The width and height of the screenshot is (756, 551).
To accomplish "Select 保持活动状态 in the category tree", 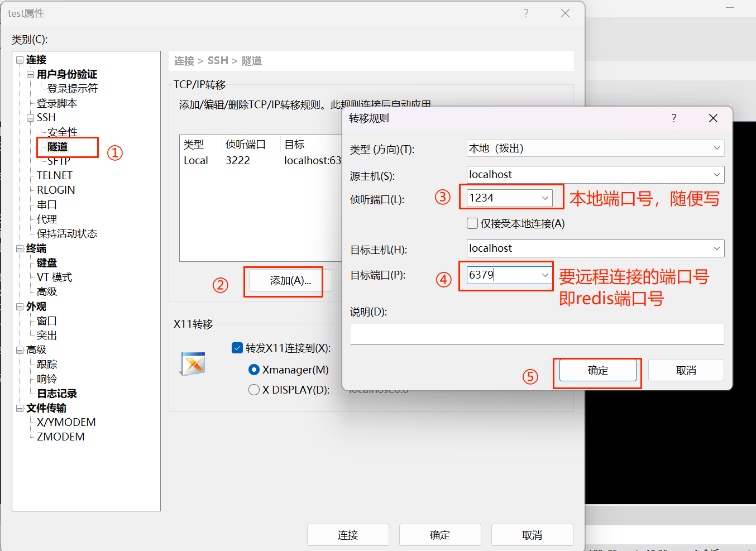I will [67, 234].
